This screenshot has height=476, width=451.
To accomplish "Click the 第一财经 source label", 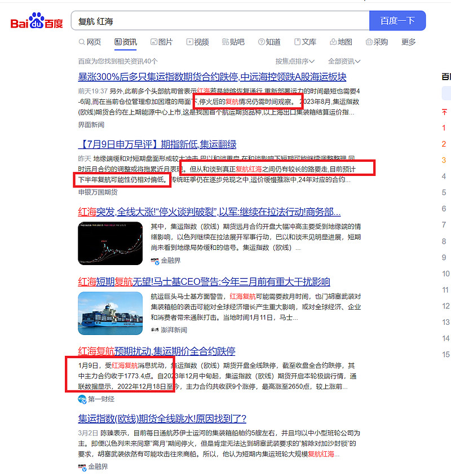I will 101,399.
